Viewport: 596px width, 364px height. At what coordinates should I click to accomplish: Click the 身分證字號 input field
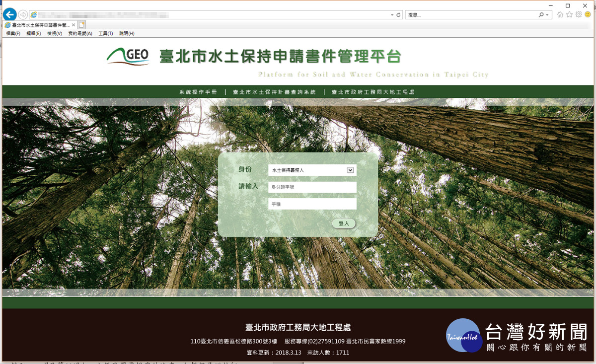[312, 187]
